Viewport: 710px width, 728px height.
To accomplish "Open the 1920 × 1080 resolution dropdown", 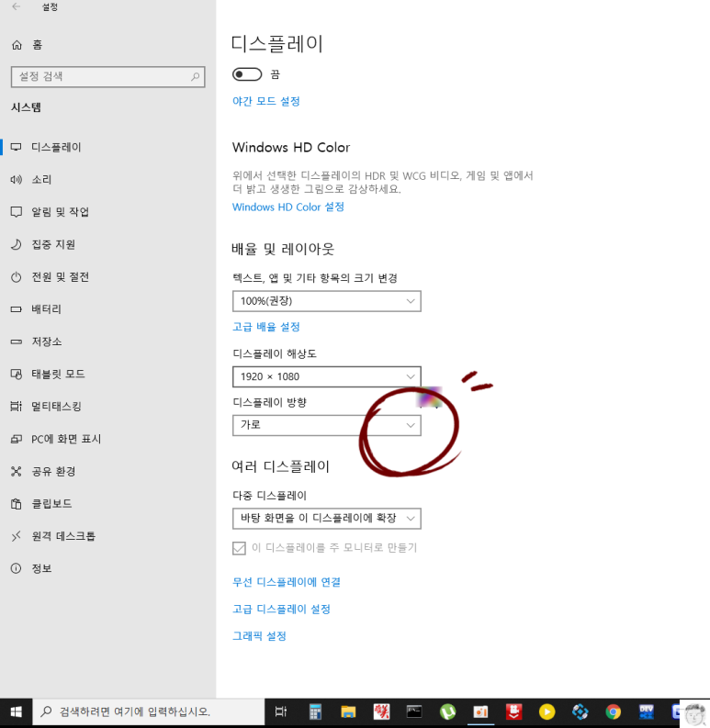I will click(327, 376).
